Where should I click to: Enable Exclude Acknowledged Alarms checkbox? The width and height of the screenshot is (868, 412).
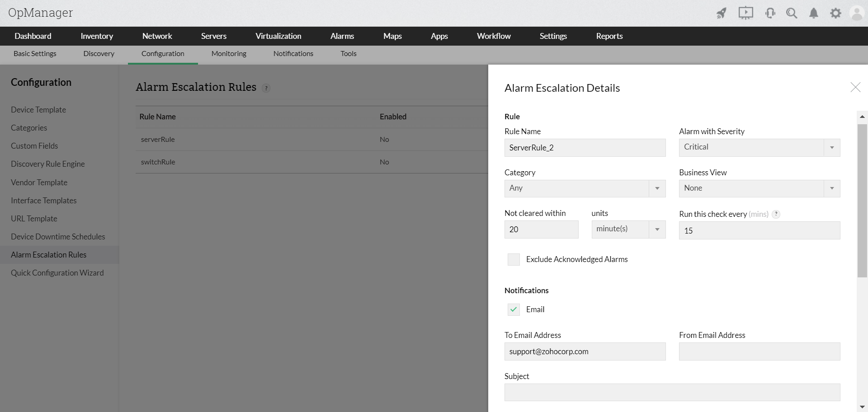tap(514, 259)
